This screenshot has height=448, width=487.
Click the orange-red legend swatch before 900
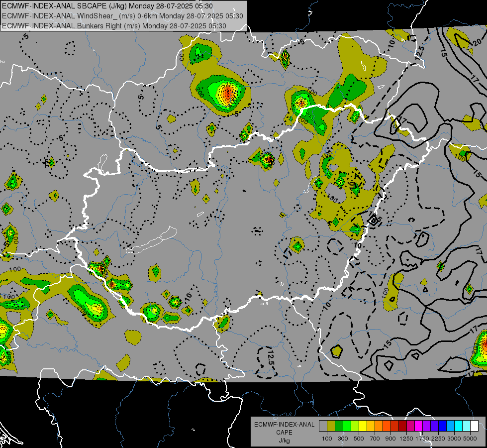(387, 426)
